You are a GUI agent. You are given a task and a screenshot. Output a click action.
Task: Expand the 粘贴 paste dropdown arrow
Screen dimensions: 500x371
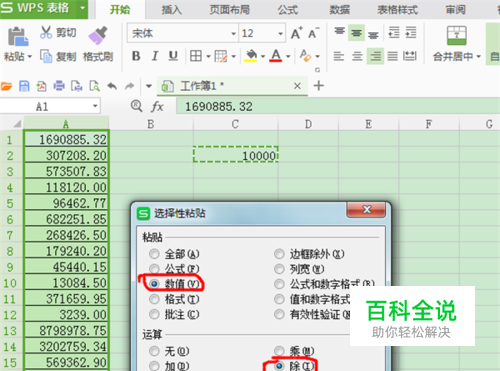[30, 56]
